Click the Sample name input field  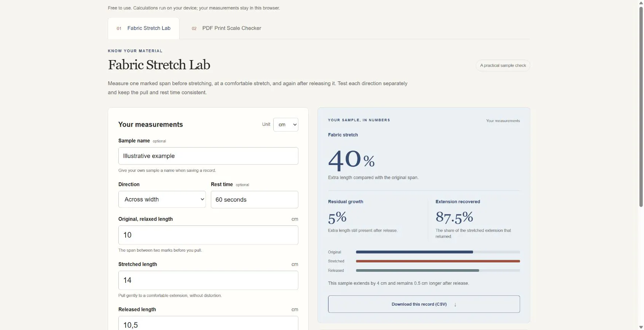pos(208,156)
